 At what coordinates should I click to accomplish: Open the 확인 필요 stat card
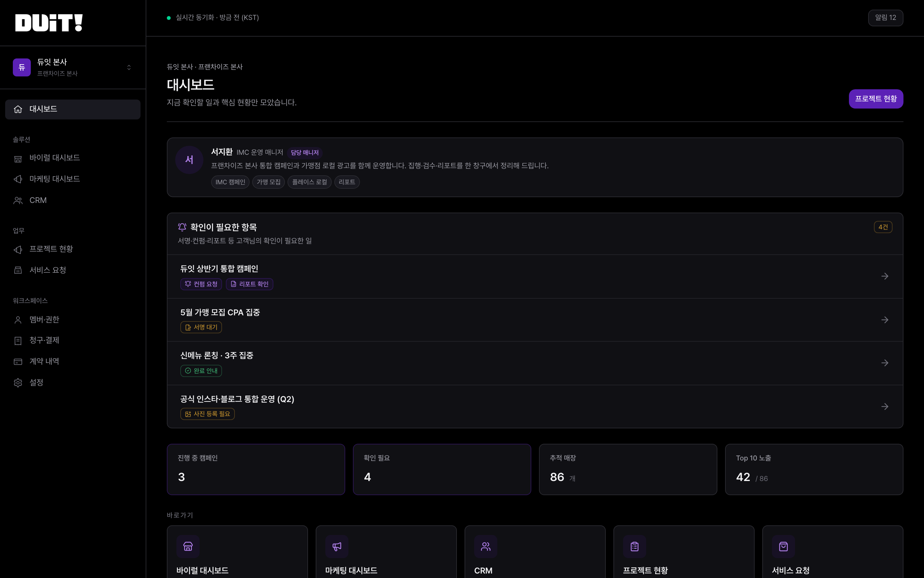click(442, 469)
